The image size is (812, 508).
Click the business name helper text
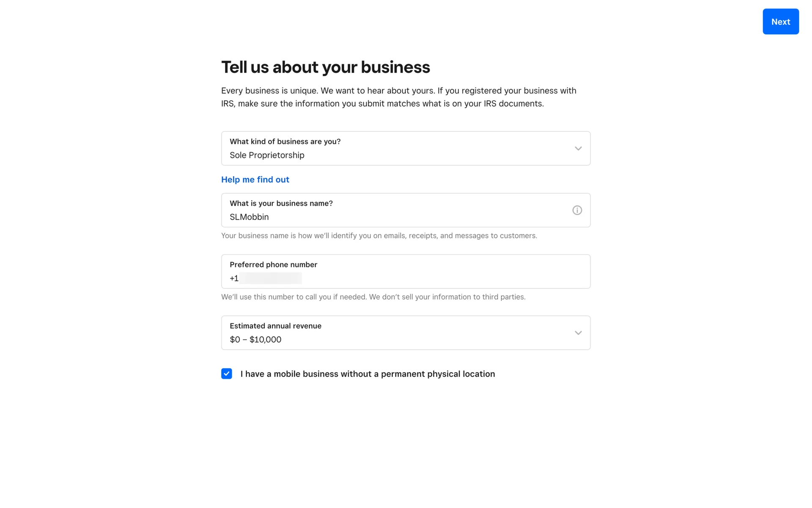[x=379, y=236]
